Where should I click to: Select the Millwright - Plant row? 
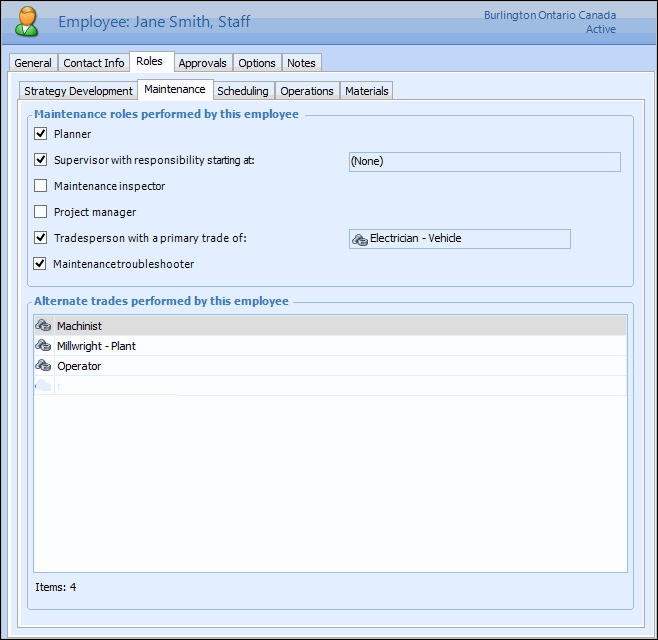click(x=330, y=346)
